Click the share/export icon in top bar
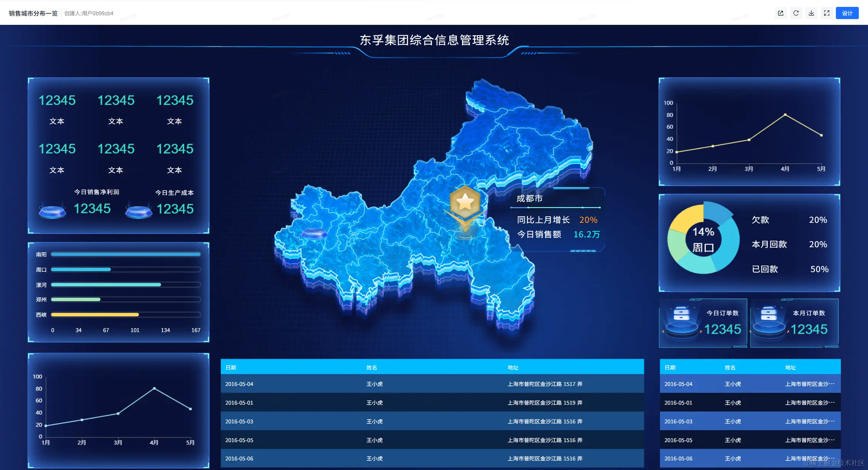Image resolution: width=868 pixels, height=470 pixels. coord(780,13)
